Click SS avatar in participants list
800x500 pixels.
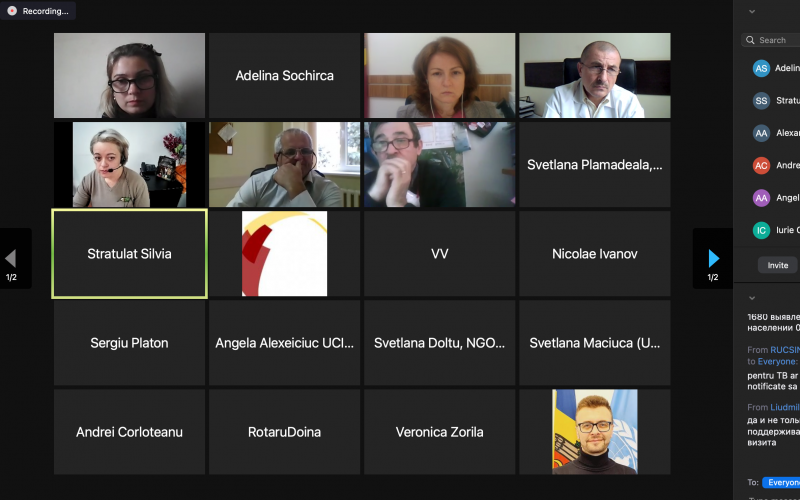(x=761, y=101)
